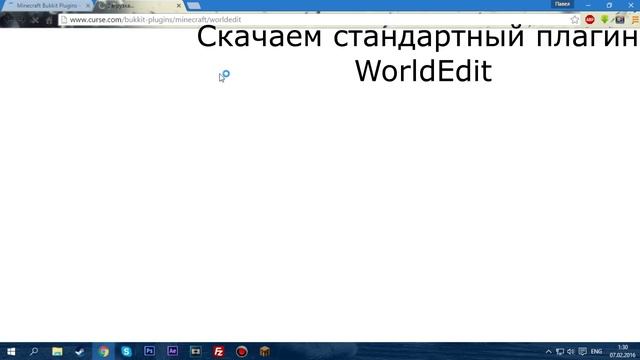The image size is (640, 360).
Task: Open the volume control in the tray
Action: point(571,351)
